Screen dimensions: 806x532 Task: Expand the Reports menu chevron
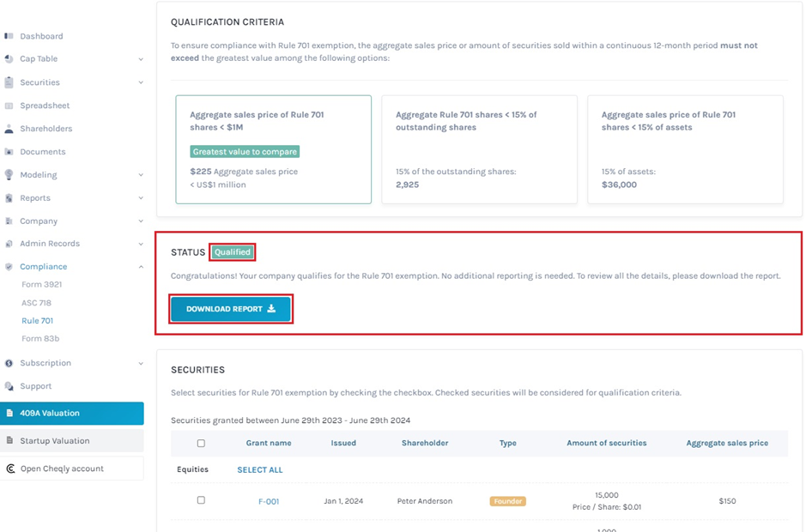[141, 198]
